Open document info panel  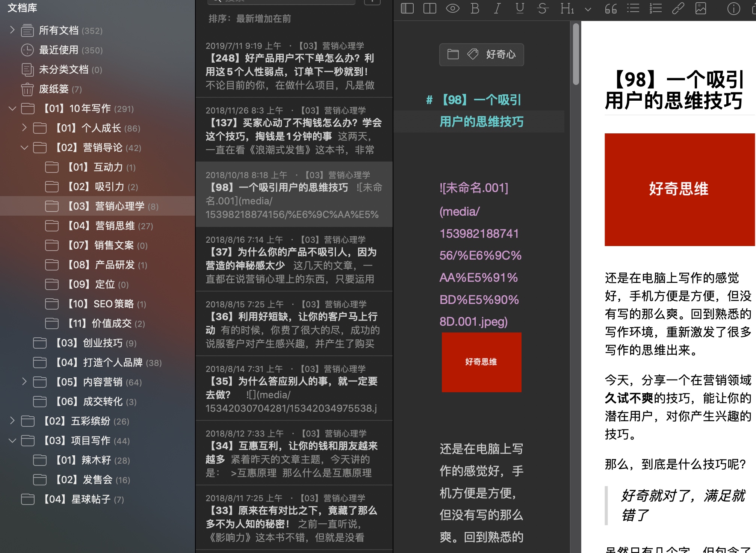point(733,8)
